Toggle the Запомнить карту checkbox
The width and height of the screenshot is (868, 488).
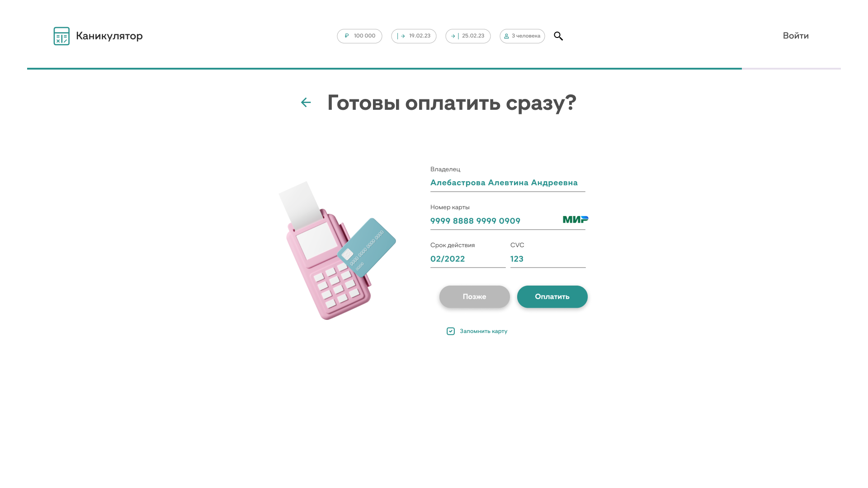click(x=451, y=331)
